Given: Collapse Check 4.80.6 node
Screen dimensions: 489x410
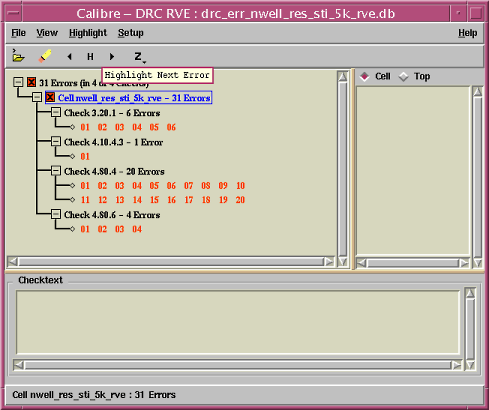Looking at the screenshot, I should click(x=56, y=214).
